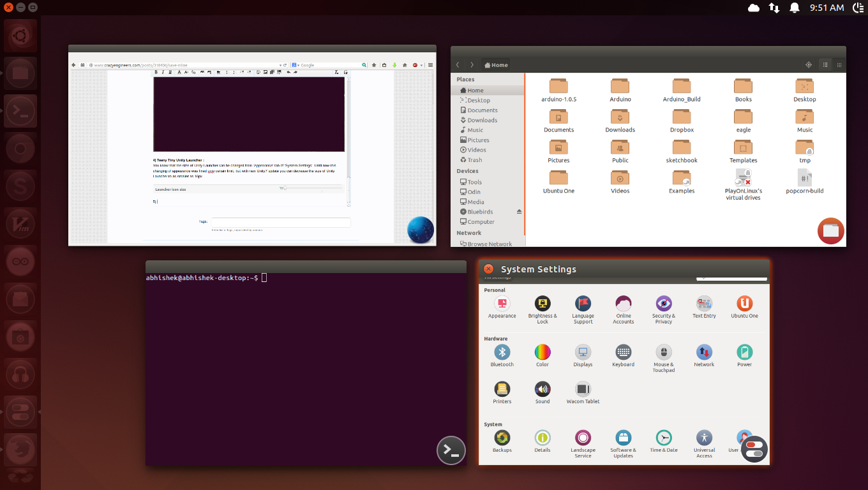Open Time & Date settings
Viewport: 868px width, 490px height.
pyautogui.click(x=664, y=441)
